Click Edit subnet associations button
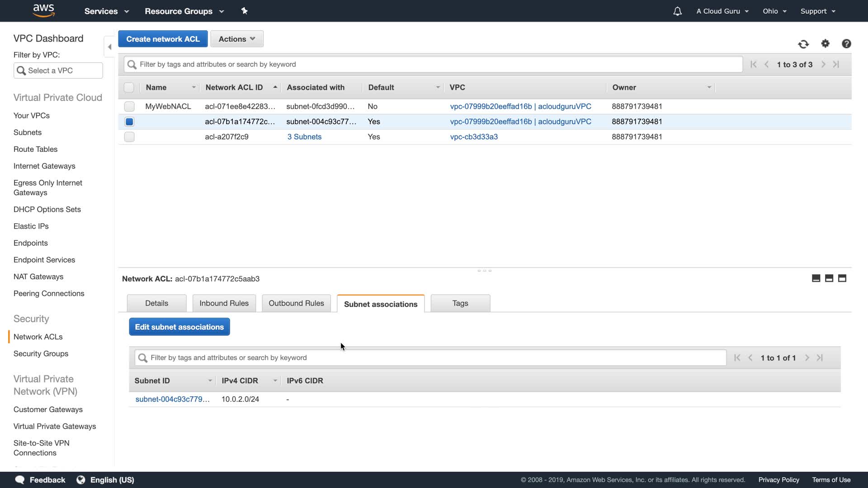868x488 pixels. coord(179,327)
